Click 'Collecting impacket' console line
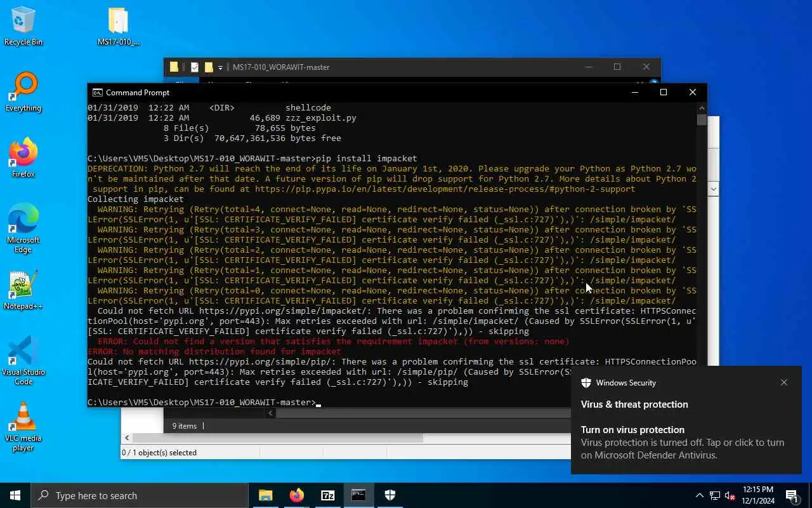 (x=136, y=199)
